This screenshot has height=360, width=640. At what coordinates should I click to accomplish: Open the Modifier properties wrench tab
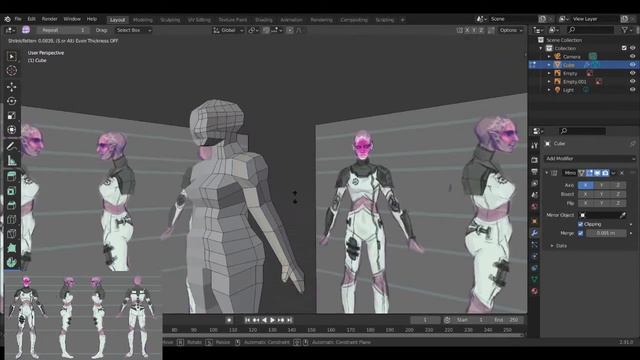pos(534,233)
